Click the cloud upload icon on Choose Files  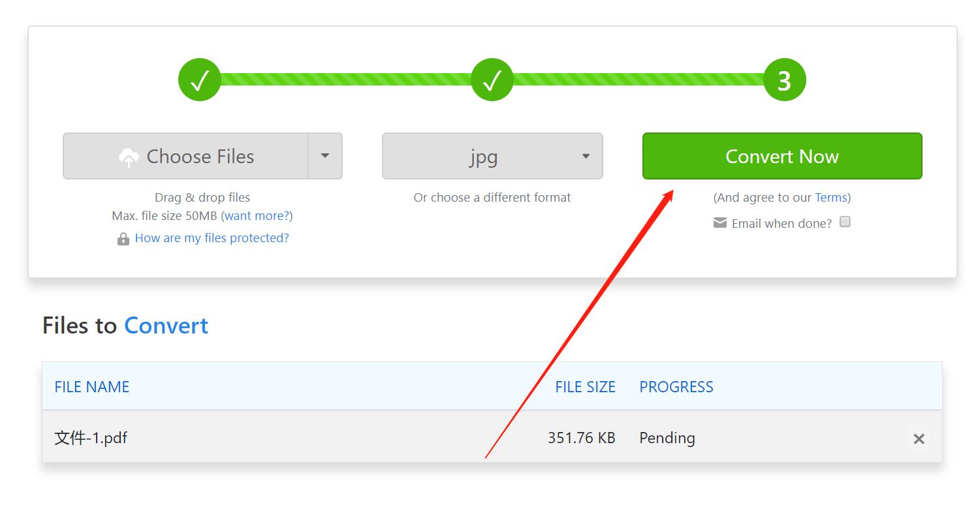click(x=129, y=157)
